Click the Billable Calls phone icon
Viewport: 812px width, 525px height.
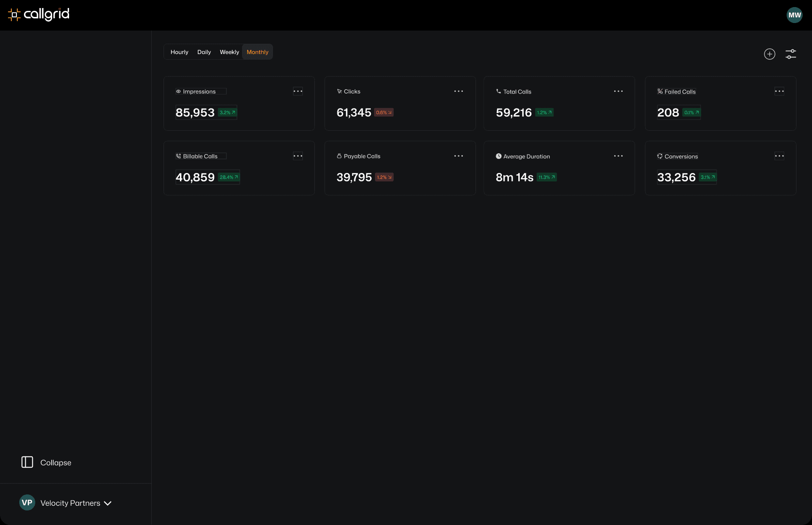(x=178, y=156)
